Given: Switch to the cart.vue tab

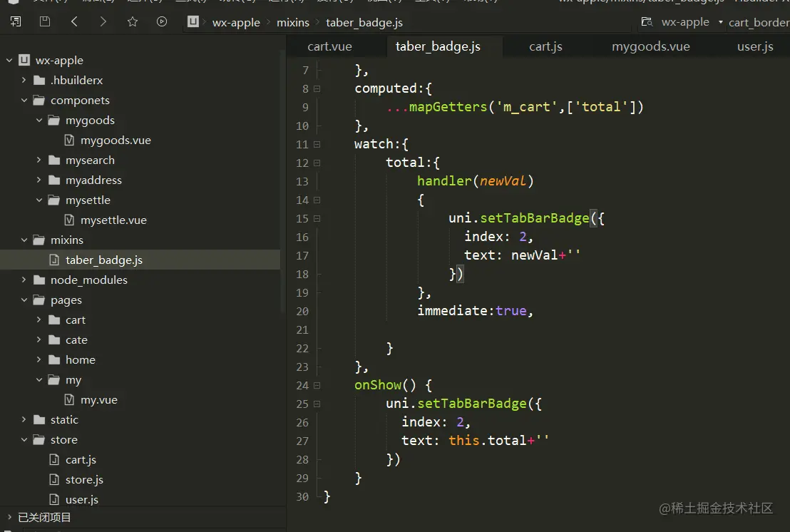Looking at the screenshot, I should point(330,46).
